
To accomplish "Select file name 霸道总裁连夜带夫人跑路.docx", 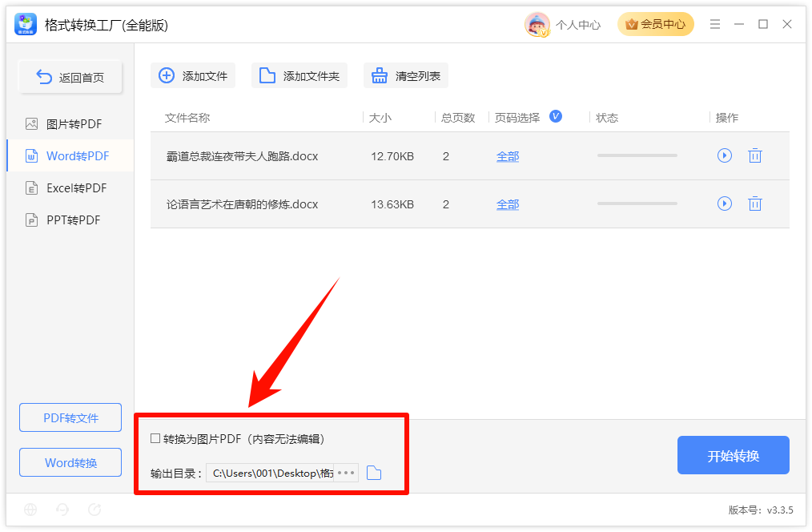I will click(242, 156).
